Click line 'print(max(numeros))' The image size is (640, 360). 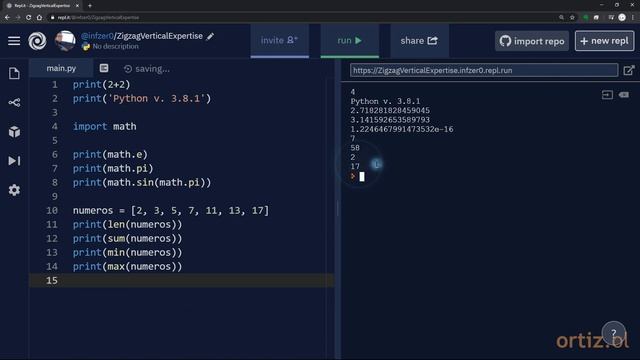click(127, 267)
